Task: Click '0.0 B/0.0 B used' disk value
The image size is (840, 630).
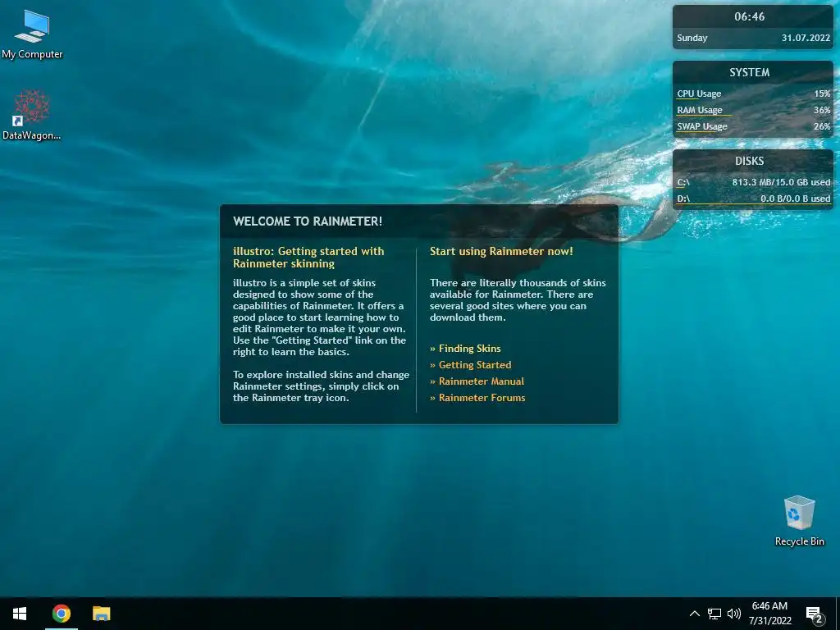Action: point(796,199)
